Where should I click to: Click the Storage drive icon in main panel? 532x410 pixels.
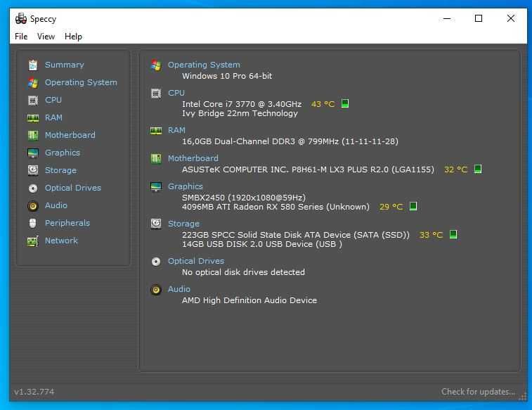click(x=156, y=224)
